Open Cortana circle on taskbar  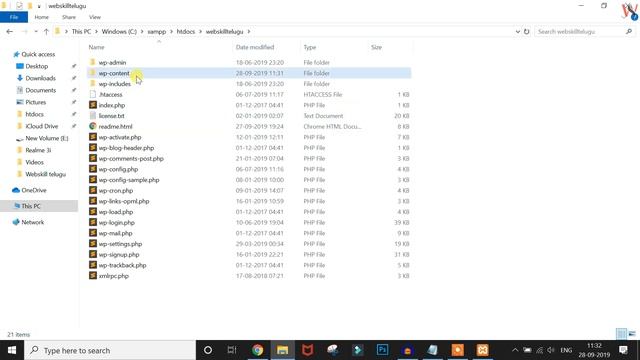point(208,350)
